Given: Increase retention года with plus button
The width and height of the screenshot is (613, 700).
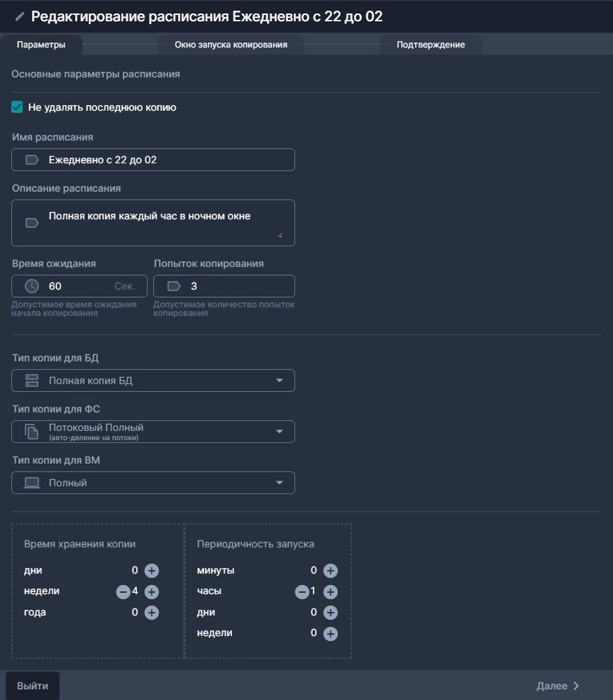Looking at the screenshot, I should click(152, 613).
